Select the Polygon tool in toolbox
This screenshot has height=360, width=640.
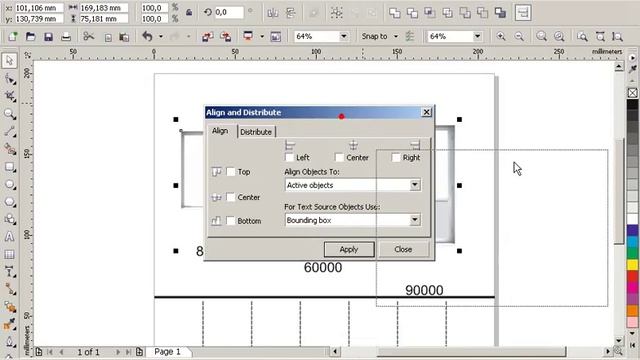9,202
